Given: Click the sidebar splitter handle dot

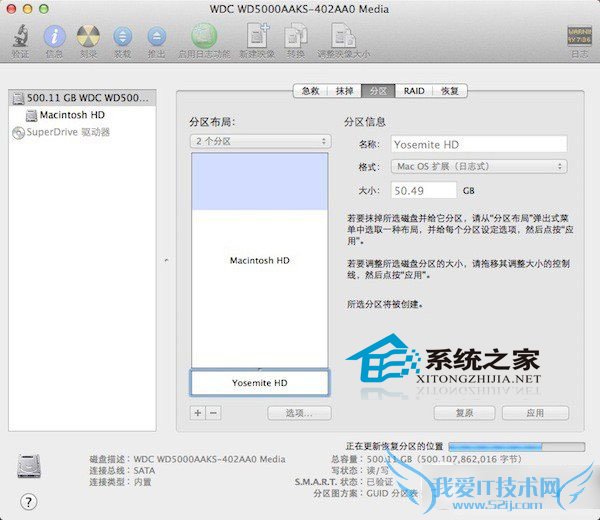Looking at the screenshot, I should click(166, 260).
